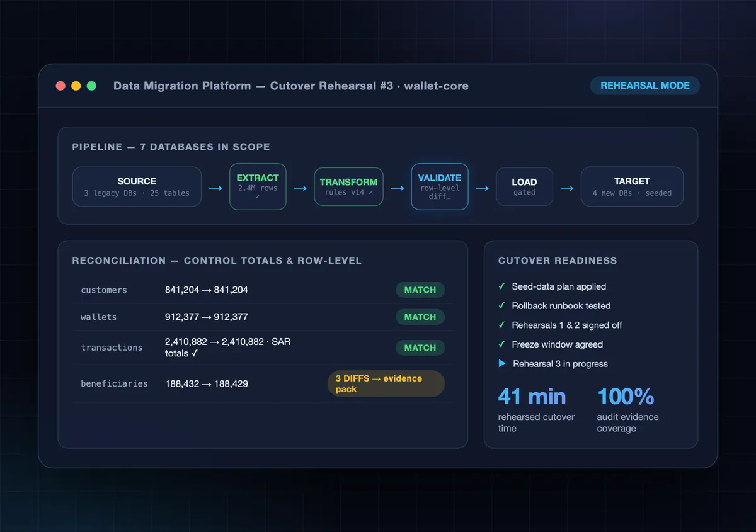The height and width of the screenshot is (532, 756).
Task: Click the MATCH badge for customers
Action: [420, 290]
